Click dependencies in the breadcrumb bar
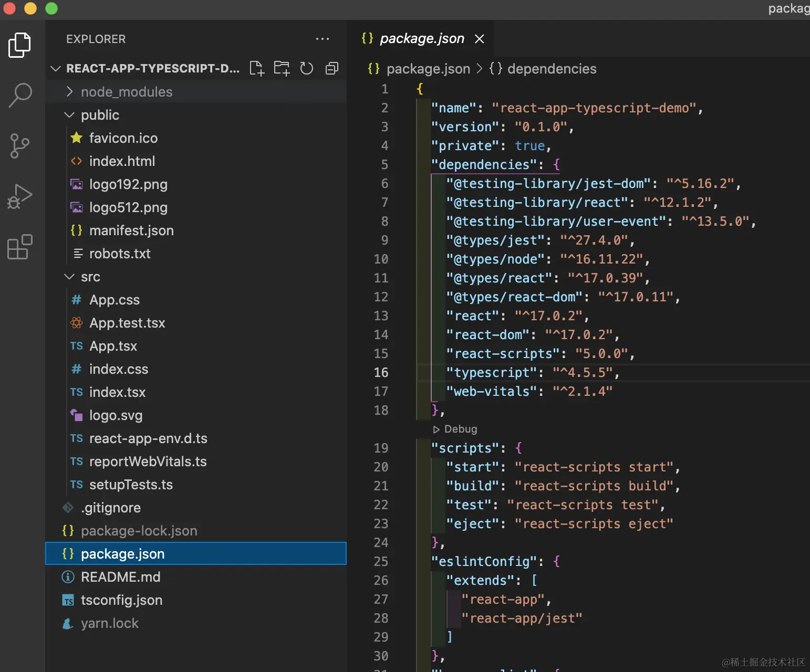 tap(552, 69)
